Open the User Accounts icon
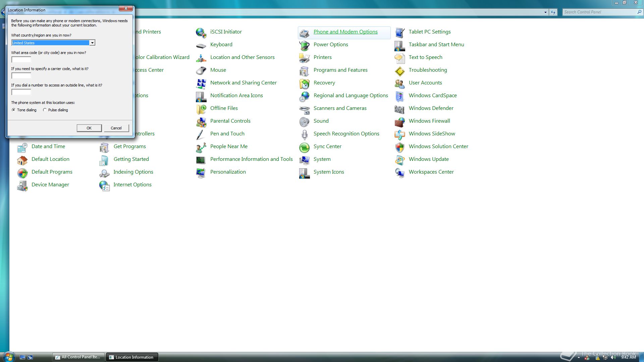The image size is (644, 362). coord(399,83)
